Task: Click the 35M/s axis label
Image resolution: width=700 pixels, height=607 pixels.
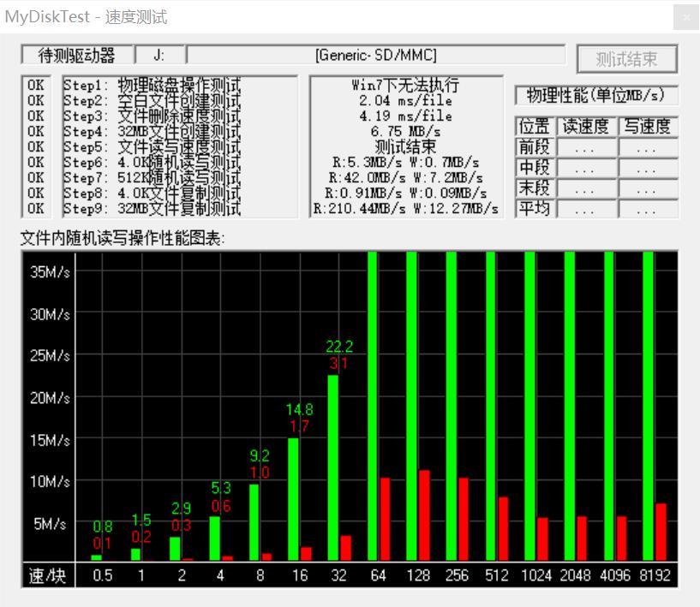Action: point(50,271)
